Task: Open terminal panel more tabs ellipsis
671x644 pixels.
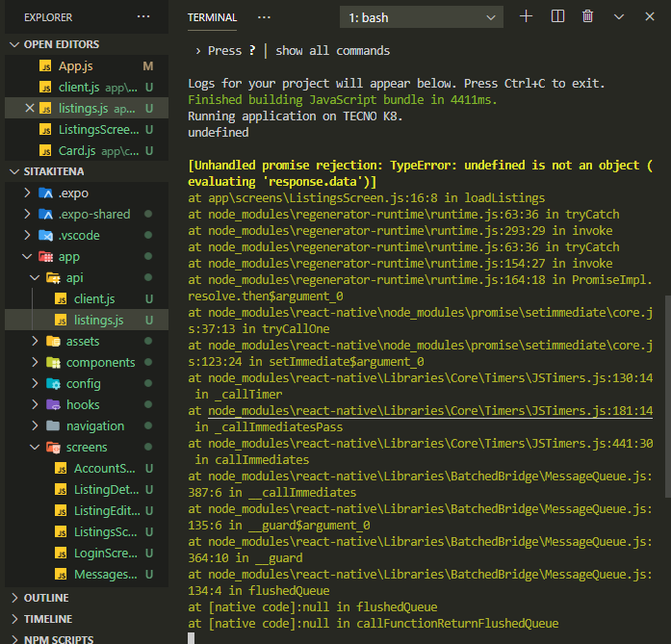Action: [x=264, y=17]
